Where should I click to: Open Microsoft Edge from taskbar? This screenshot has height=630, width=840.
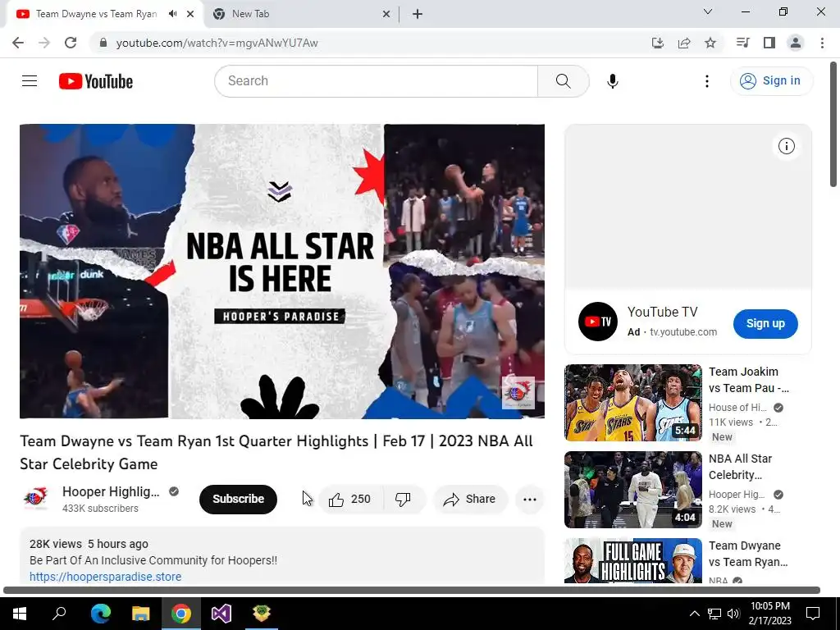coord(101,613)
